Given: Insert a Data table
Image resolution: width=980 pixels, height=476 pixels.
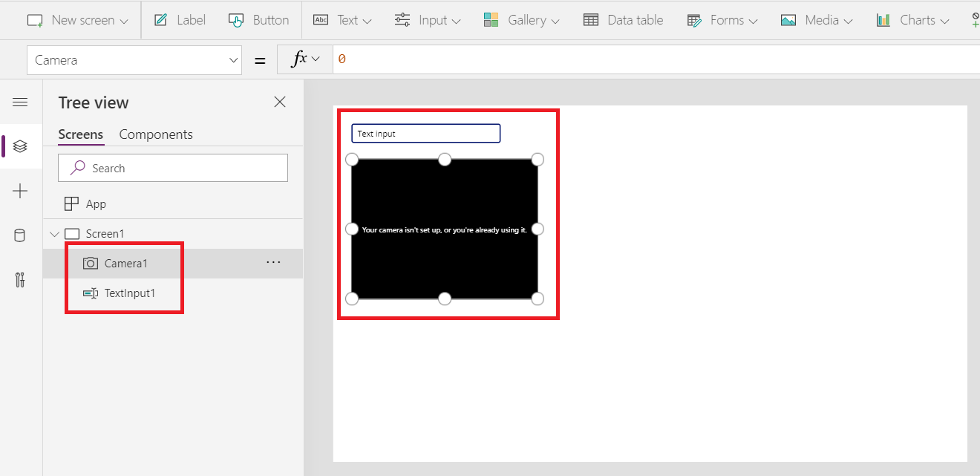Looking at the screenshot, I should click(624, 20).
